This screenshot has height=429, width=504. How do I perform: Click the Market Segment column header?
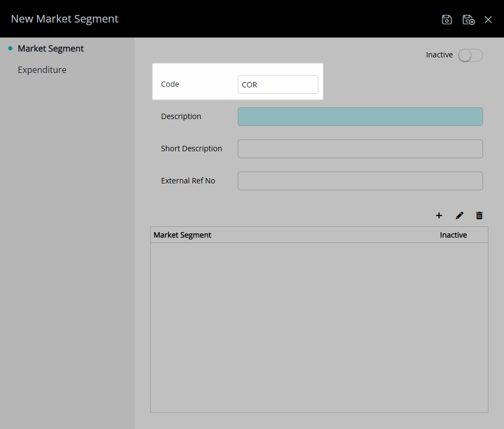pyautogui.click(x=182, y=235)
